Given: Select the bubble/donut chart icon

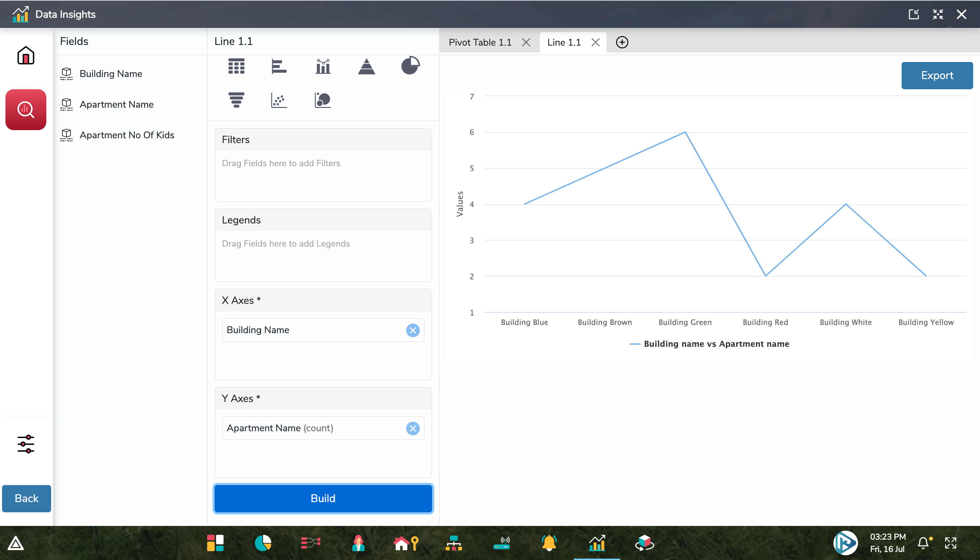Looking at the screenshot, I should (322, 100).
